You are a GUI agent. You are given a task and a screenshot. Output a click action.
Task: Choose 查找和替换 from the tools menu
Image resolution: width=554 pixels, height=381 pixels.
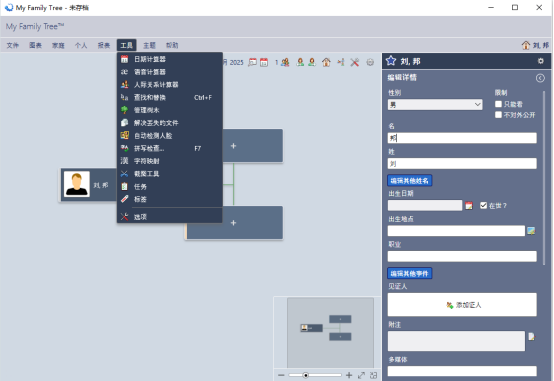[x=170, y=97]
